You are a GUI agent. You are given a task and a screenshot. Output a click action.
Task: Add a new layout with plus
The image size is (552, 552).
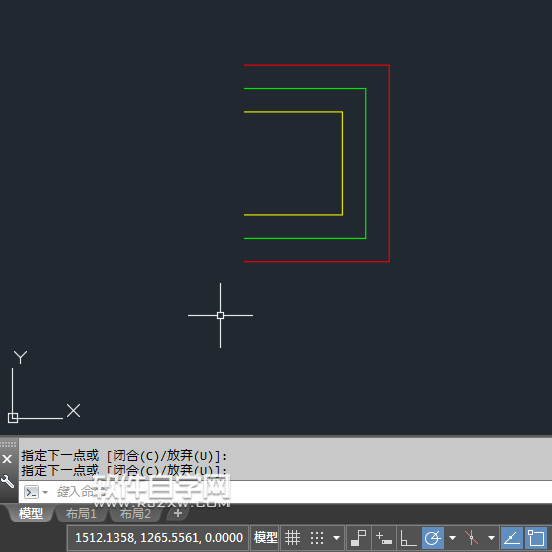(178, 513)
